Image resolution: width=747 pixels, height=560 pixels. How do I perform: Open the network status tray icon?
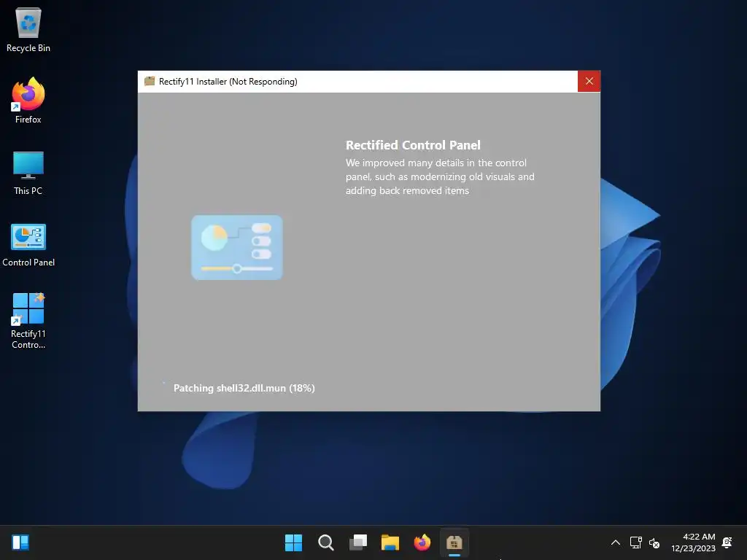pyautogui.click(x=635, y=542)
